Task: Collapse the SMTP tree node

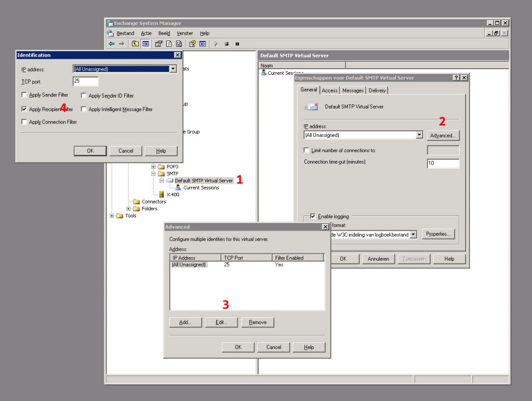Action: click(153, 173)
